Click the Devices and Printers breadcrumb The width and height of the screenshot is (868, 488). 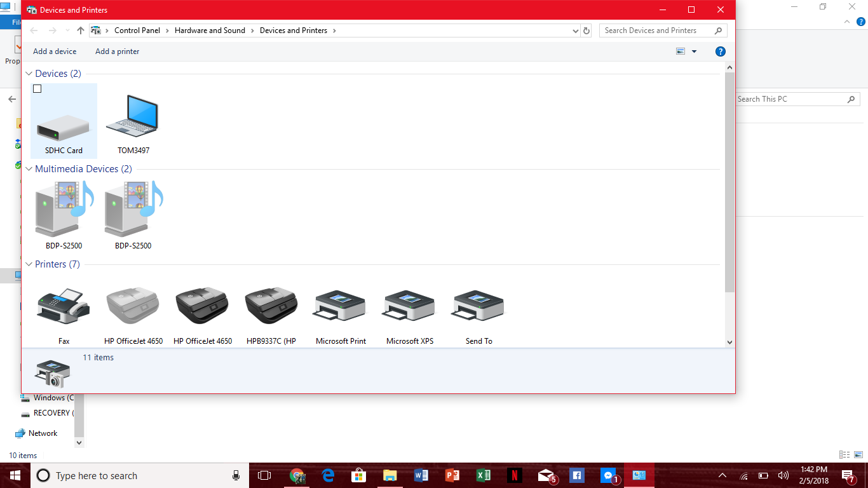294,30
